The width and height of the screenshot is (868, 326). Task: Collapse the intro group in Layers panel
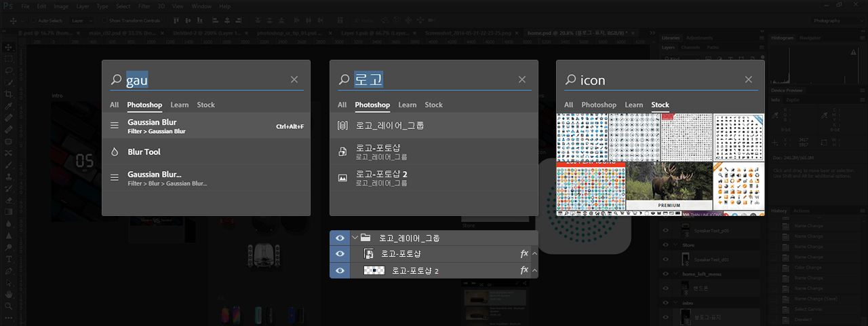point(676,302)
